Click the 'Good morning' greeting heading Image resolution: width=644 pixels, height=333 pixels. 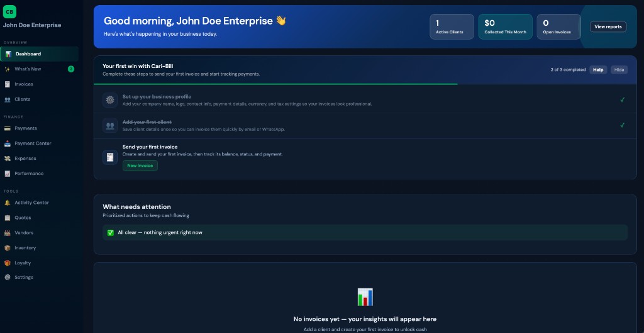[195, 21]
